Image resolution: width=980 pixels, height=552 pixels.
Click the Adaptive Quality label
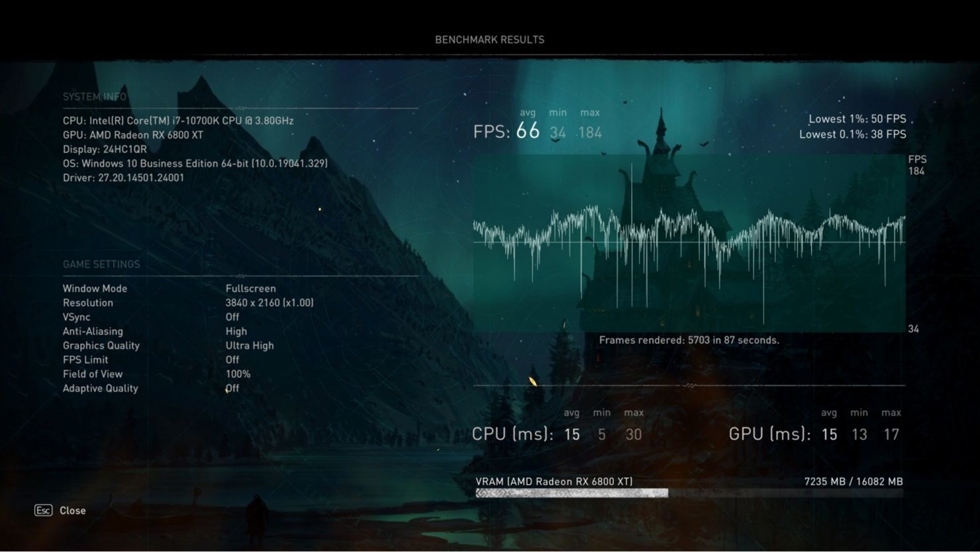pos(101,388)
